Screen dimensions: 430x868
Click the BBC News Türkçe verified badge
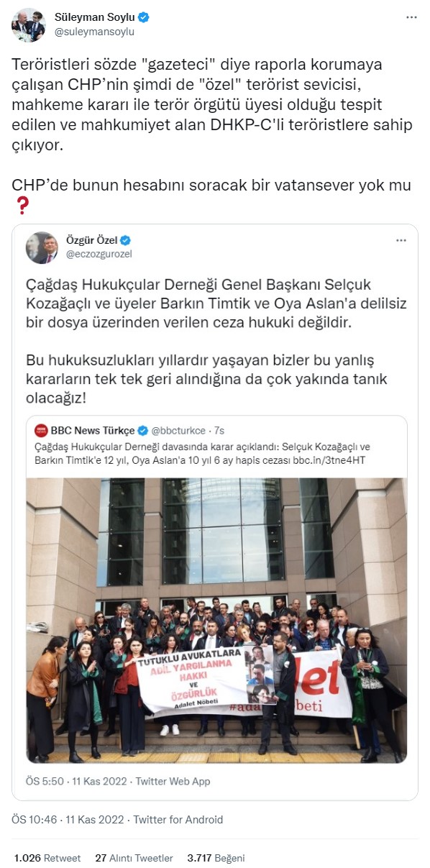[x=143, y=431]
